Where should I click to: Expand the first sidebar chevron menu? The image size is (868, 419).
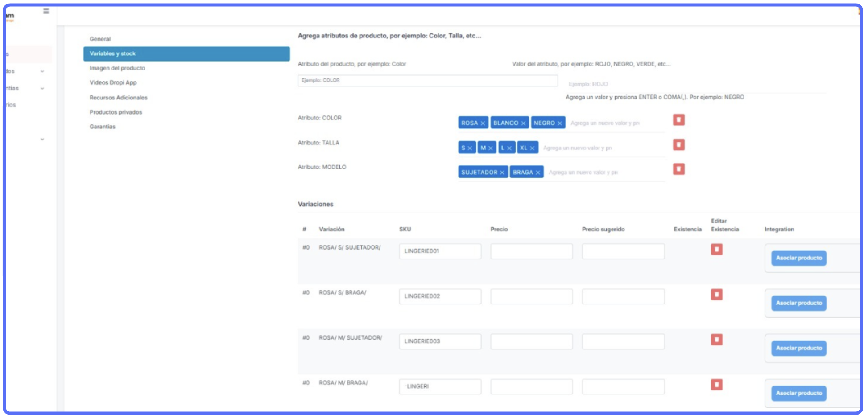pyautogui.click(x=42, y=71)
